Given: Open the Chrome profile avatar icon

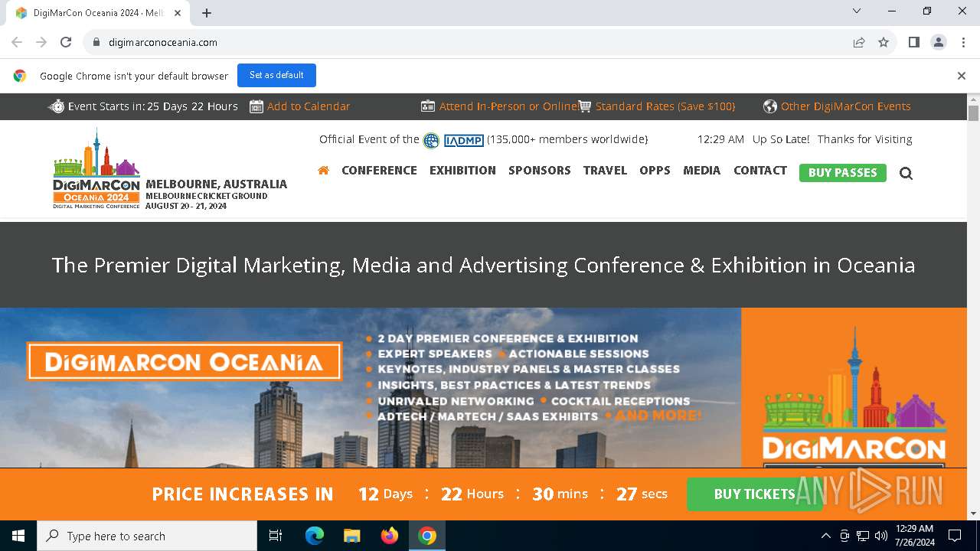Looking at the screenshot, I should pos(939,42).
